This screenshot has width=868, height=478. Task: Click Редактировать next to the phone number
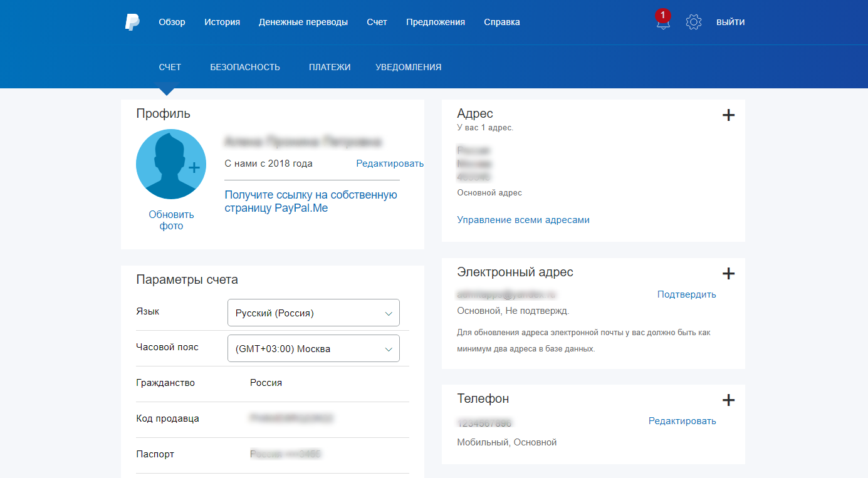682,421
